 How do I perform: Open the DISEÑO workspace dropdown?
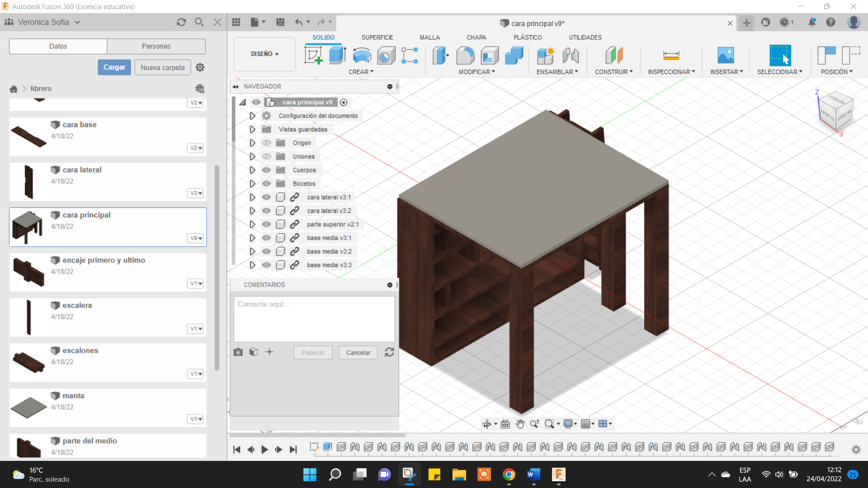coord(264,54)
